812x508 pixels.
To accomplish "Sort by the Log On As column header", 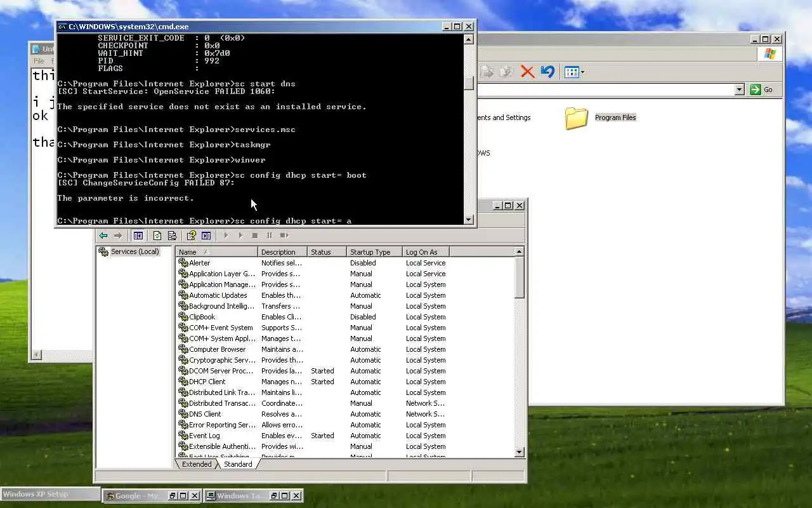I will click(x=426, y=252).
